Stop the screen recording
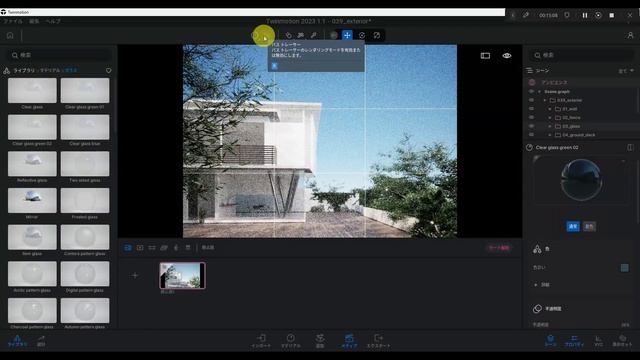The width and height of the screenshot is (640, 360). 611,15
